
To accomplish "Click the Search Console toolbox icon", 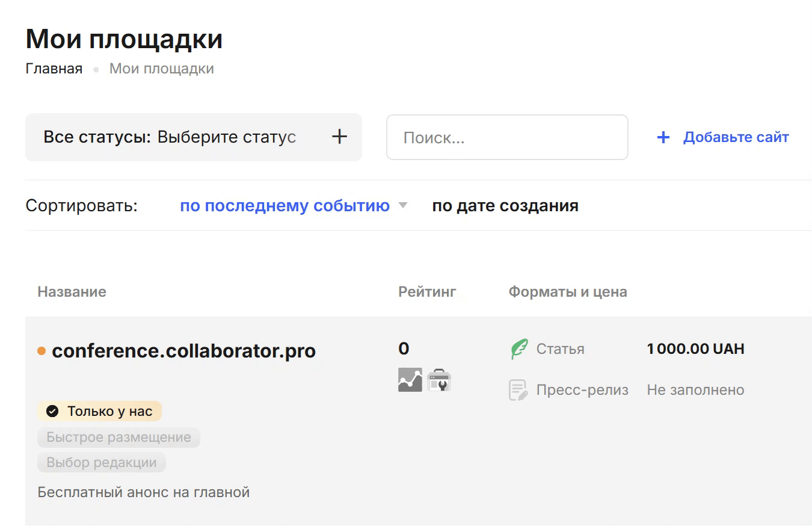I will (x=438, y=380).
